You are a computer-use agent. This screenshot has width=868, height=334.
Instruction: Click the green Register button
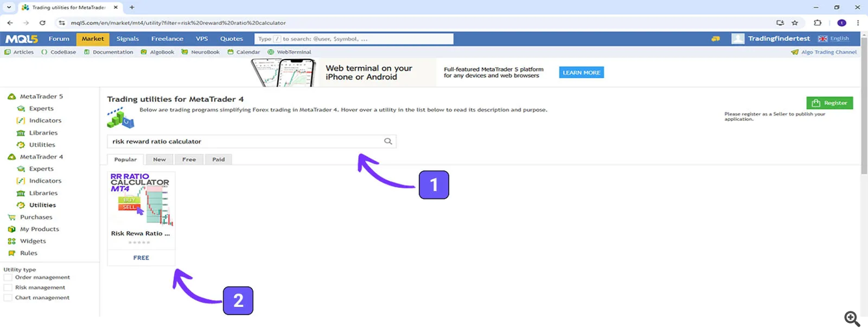click(x=830, y=103)
